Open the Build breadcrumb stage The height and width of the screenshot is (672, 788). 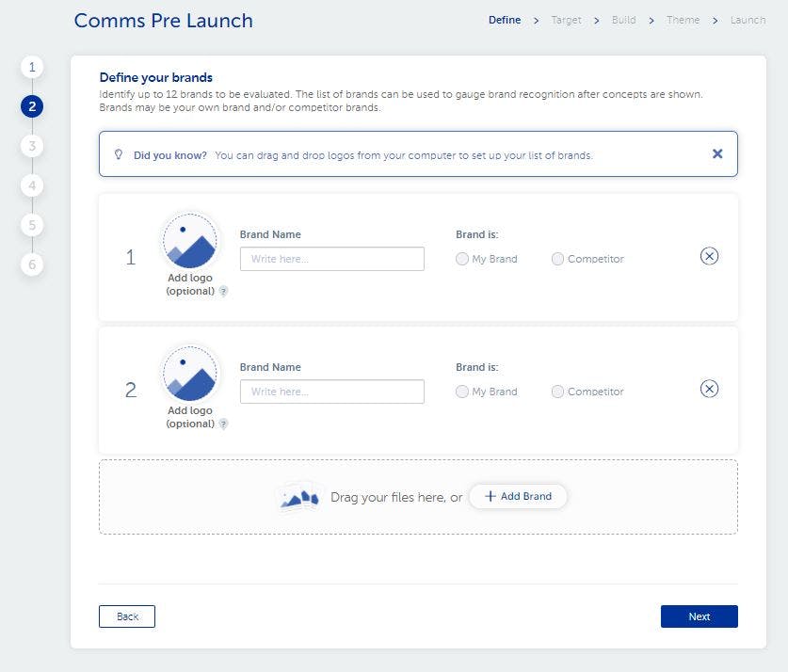623,20
